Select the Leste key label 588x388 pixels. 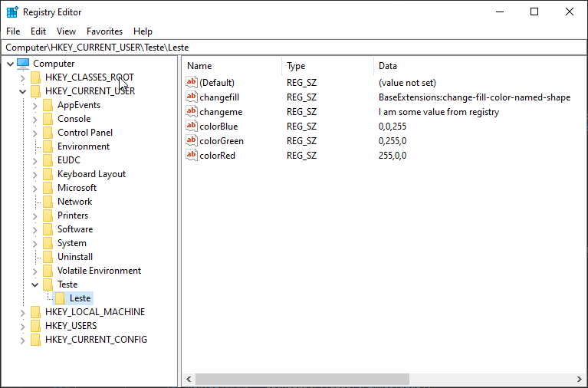click(80, 298)
